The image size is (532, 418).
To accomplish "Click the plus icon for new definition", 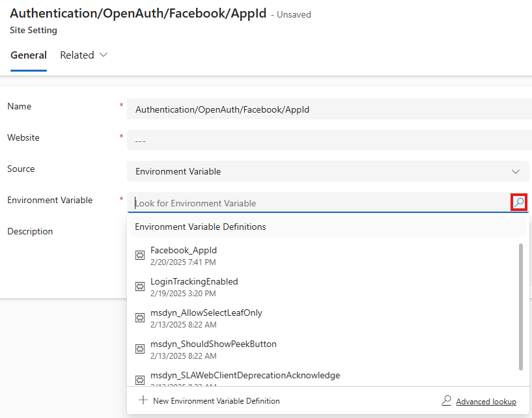I will tap(143, 400).
